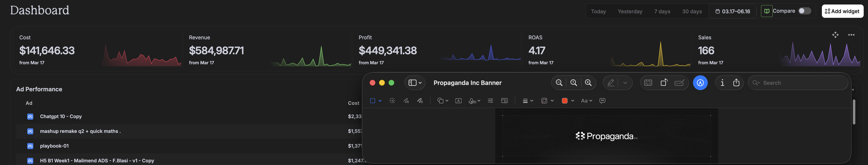Open the three-dot menu on Sales widget
The height and width of the screenshot is (165, 868).
coord(851,35)
